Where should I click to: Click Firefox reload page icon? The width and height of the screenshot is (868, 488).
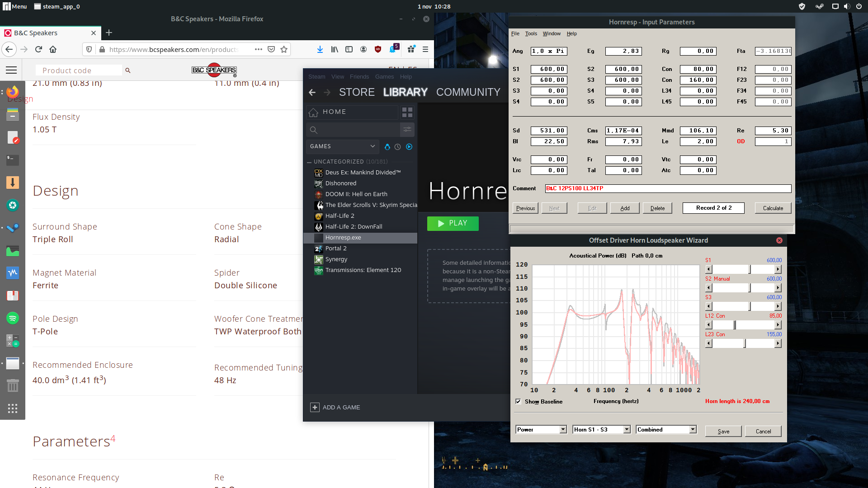pyautogui.click(x=39, y=49)
